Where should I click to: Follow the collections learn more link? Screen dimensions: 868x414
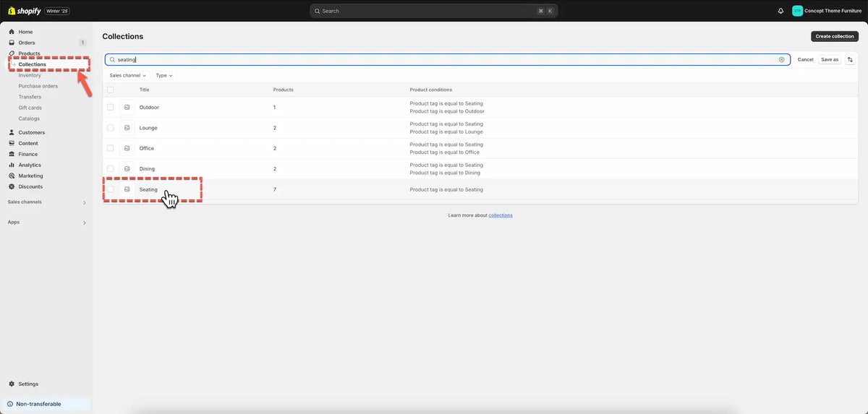tap(501, 215)
